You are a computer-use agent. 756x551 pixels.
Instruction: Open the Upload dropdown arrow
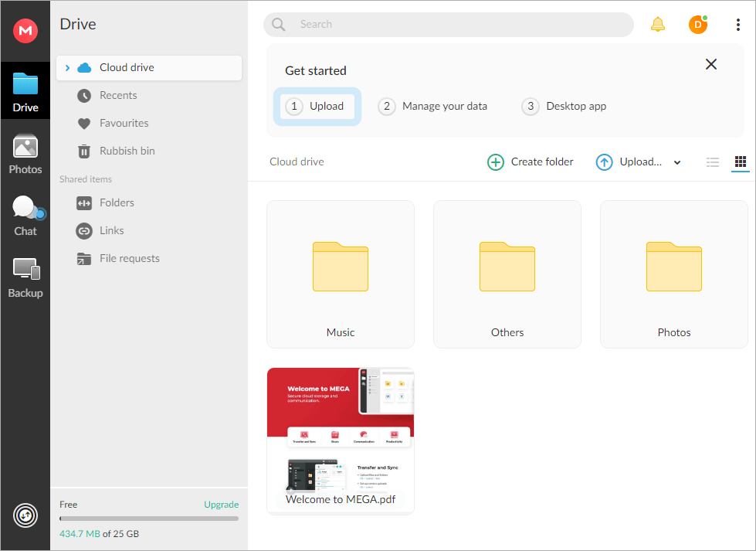click(x=677, y=162)
